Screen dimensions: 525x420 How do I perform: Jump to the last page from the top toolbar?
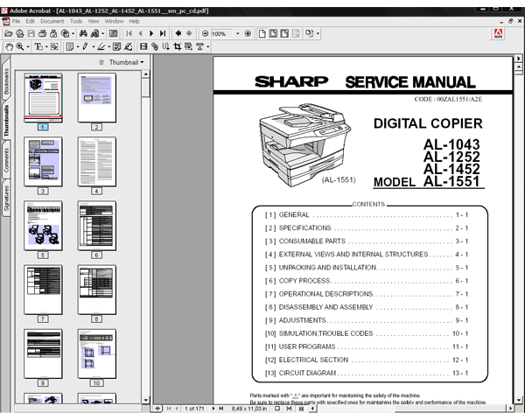point(163,33)
